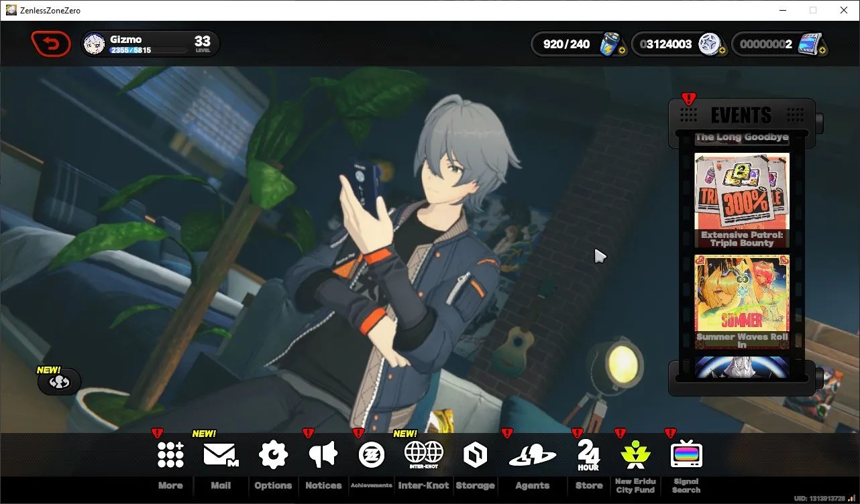Open the Storage box icon
Screen dimensions: 860x504
pyautogui.click(x=475, y=455)
